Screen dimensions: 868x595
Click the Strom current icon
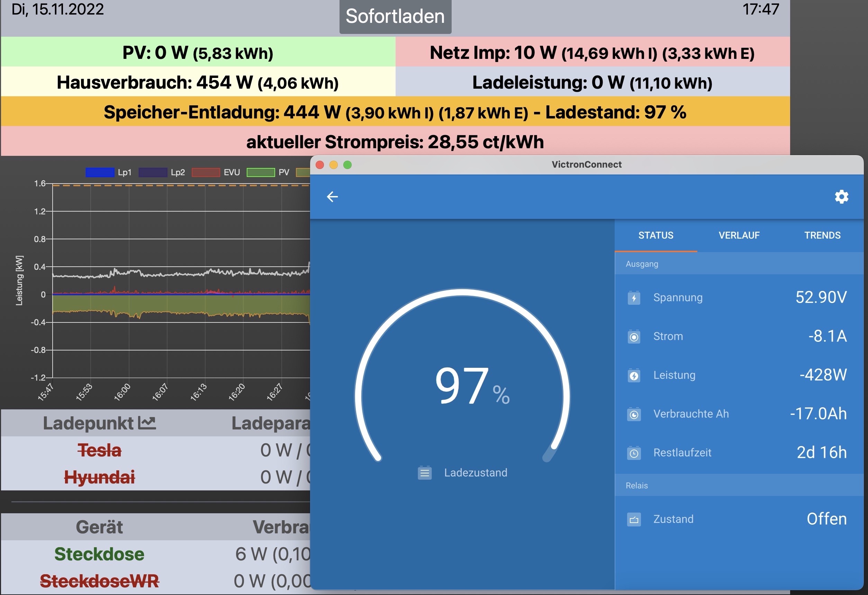click(634, 337)
